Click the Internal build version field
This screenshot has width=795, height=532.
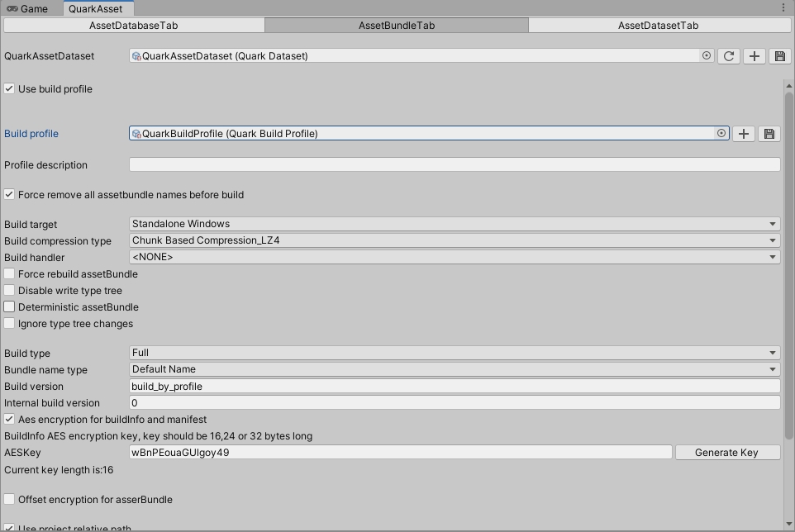pyautogui.click(x=455, y=403)
